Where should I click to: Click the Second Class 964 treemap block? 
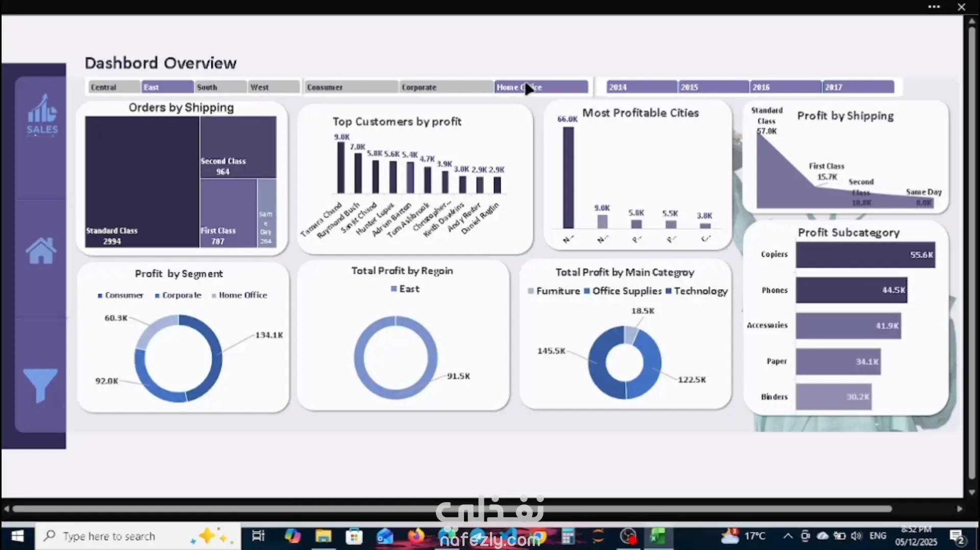[x=238, y=147]
